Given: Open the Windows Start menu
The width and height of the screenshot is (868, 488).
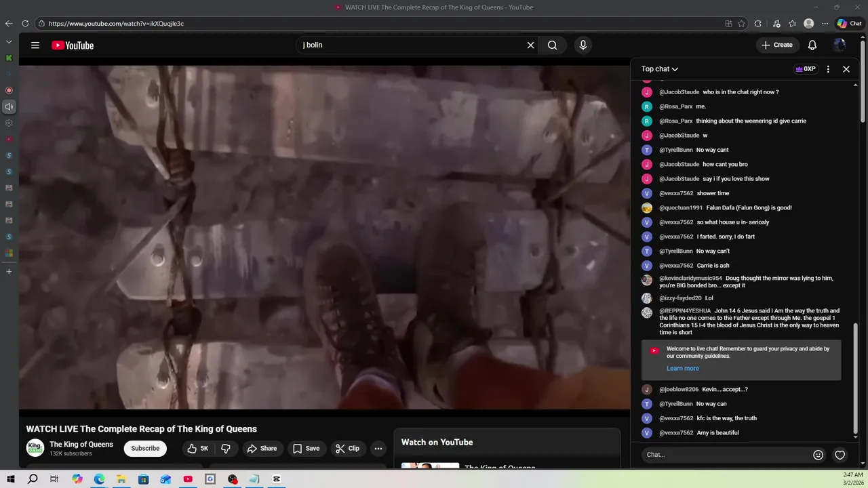Looking at the screenshot, I should pyautogui.click(x=10, y=479).
